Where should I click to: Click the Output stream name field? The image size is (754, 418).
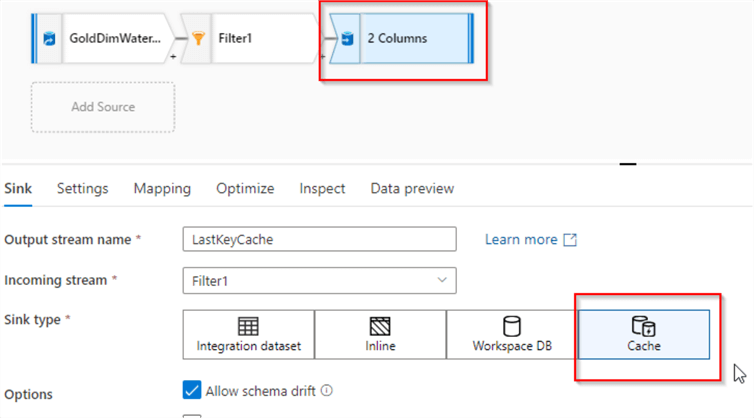point(320,240)
